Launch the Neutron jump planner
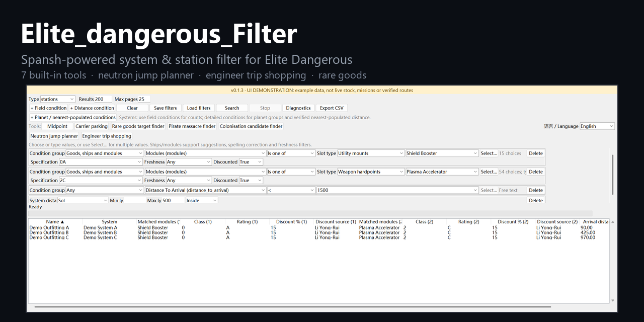The width and height of the screenshot is (644, 322). (x=54, y=136)
